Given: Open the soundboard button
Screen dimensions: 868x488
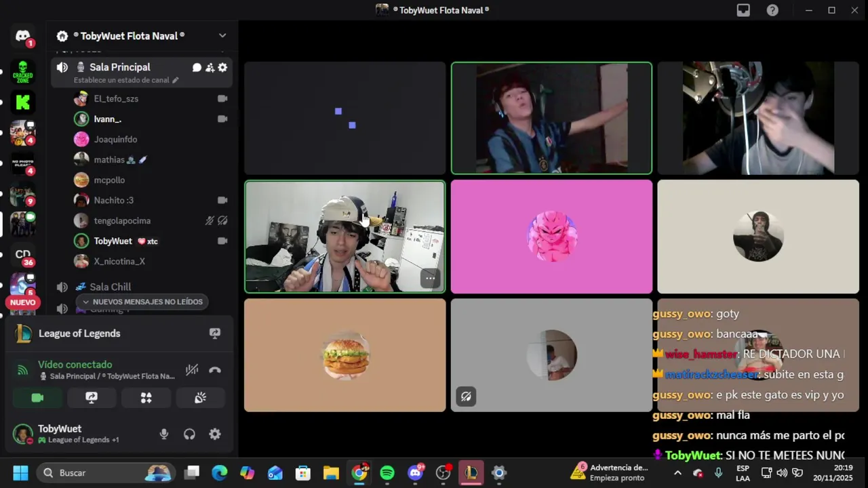Looking at the screenshot, I should pos(200,398).
